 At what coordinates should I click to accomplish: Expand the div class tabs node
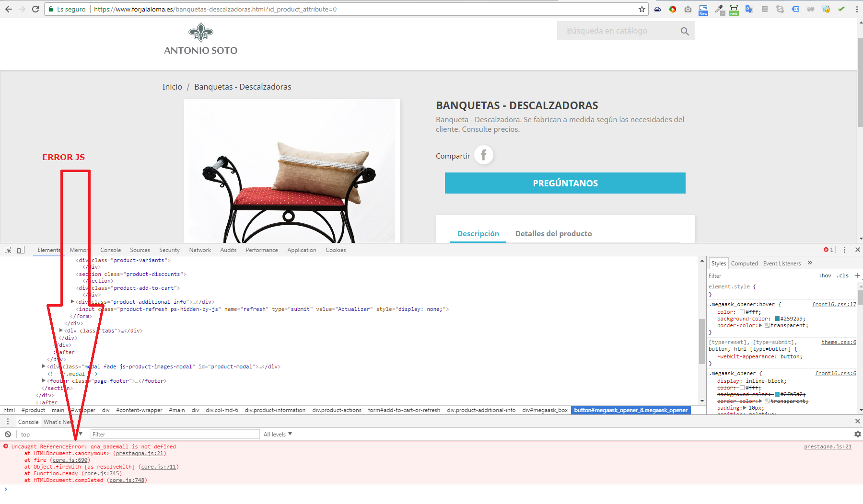point(61,331)
